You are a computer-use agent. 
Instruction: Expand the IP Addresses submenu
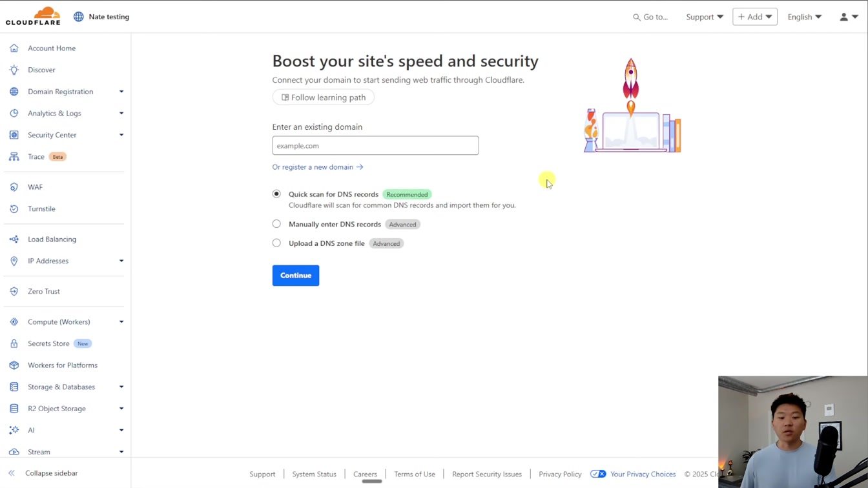point(121,261)
